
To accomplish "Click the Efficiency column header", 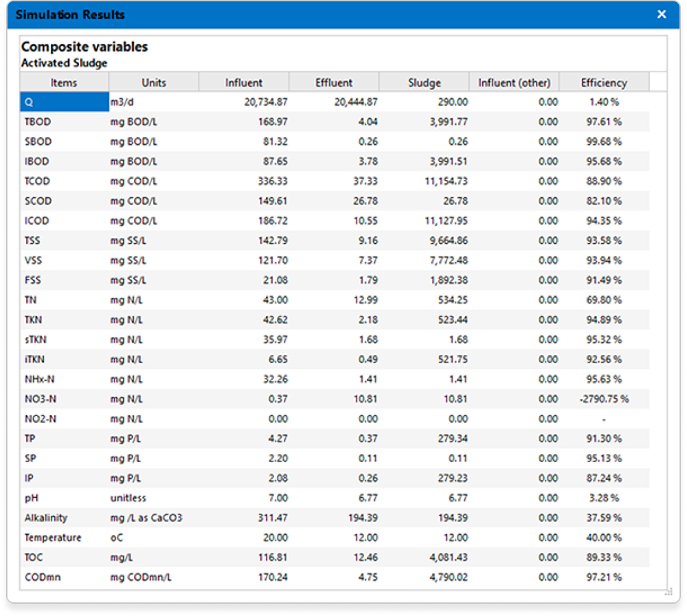I will 603,82.
